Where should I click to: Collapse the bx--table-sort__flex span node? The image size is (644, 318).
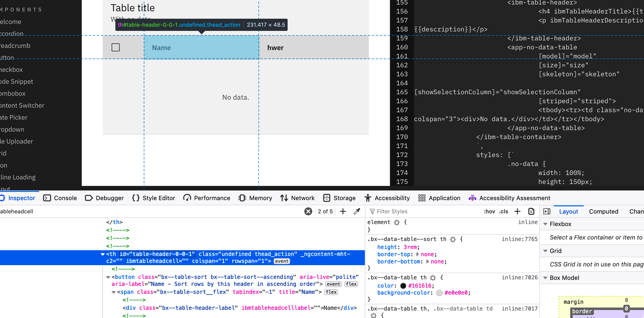click(x=113, y=292)
